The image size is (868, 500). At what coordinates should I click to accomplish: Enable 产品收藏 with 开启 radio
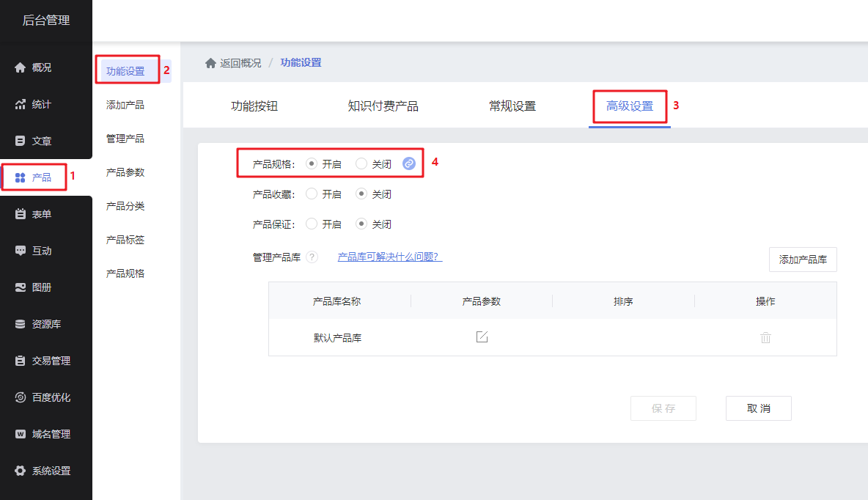click(x=312, y=194)
